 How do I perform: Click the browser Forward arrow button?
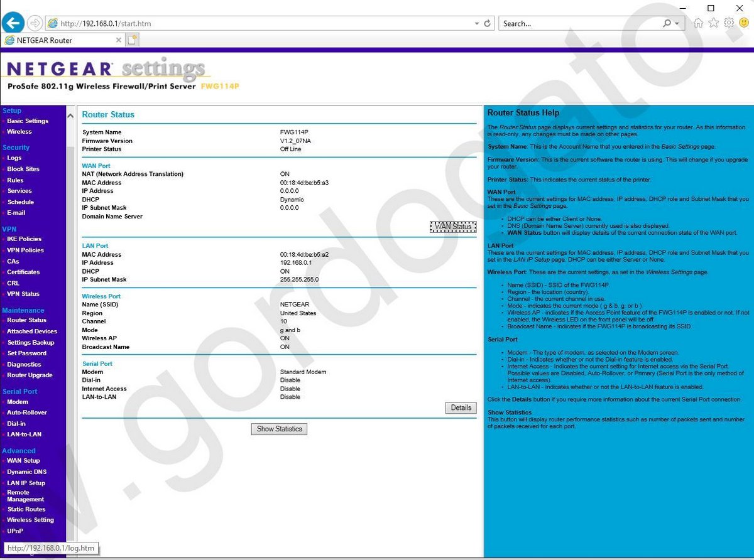click(x=35, y=23)
